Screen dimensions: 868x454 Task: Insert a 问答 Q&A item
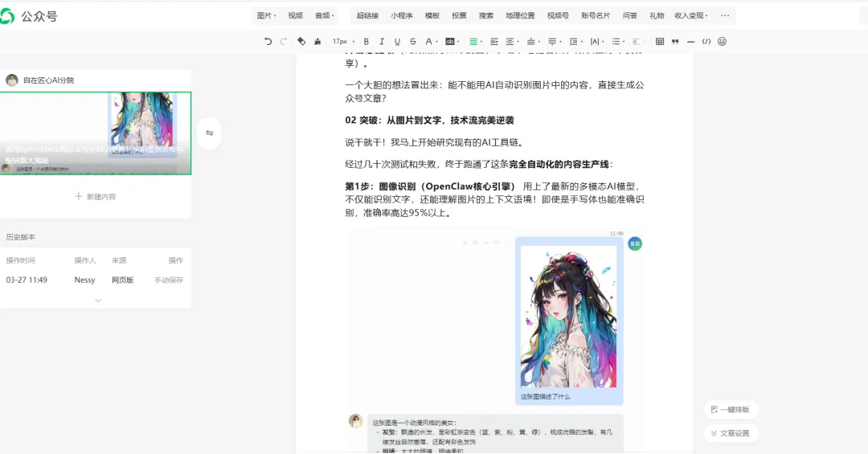coord(629,15)
